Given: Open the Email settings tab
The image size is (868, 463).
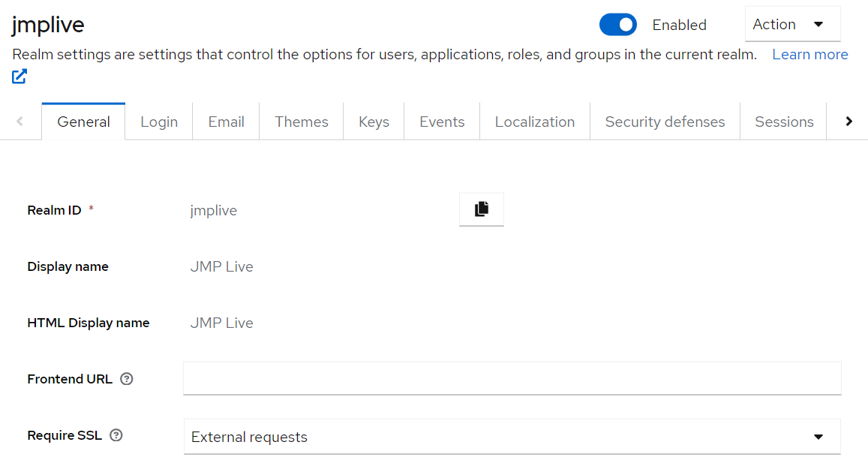Looking at the screenshot, I should pyautogui.click(x=225, y=121).
